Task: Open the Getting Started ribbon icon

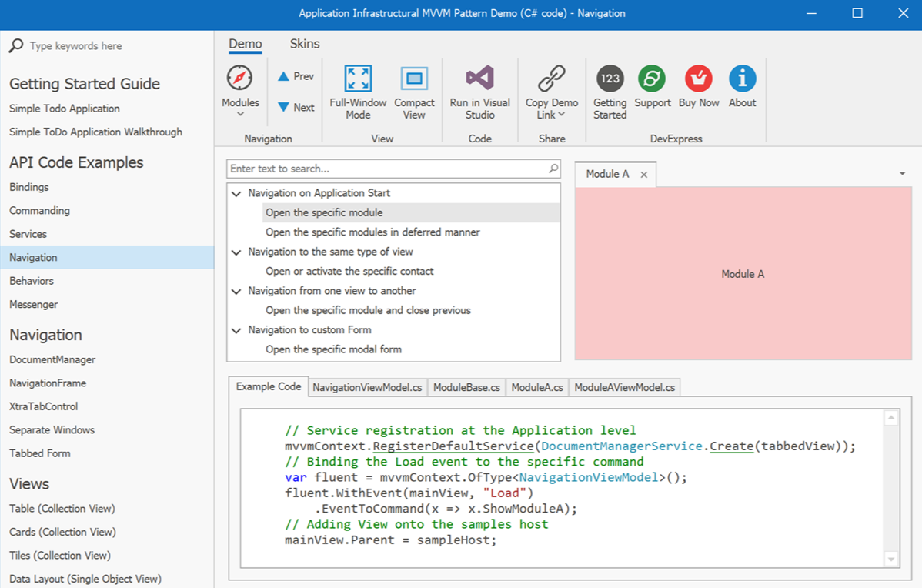Action: [610, 79]
